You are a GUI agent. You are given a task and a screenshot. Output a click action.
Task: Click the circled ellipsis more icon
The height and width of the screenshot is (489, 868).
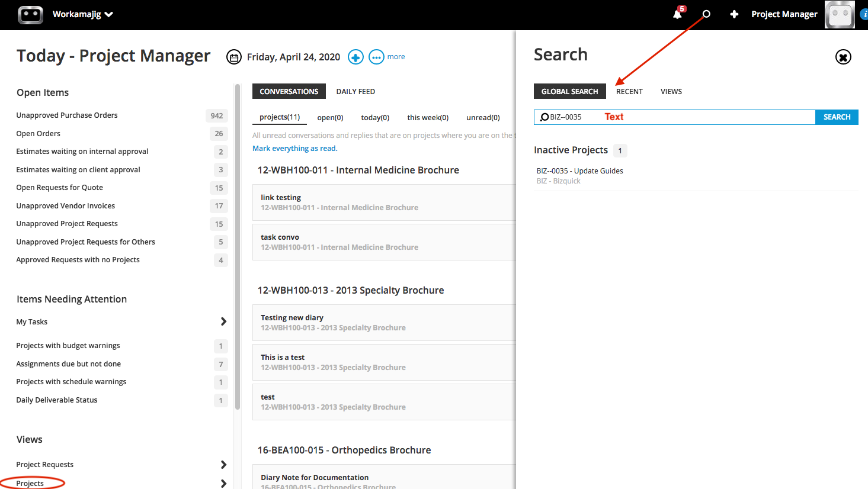click(x=376, y=57)
